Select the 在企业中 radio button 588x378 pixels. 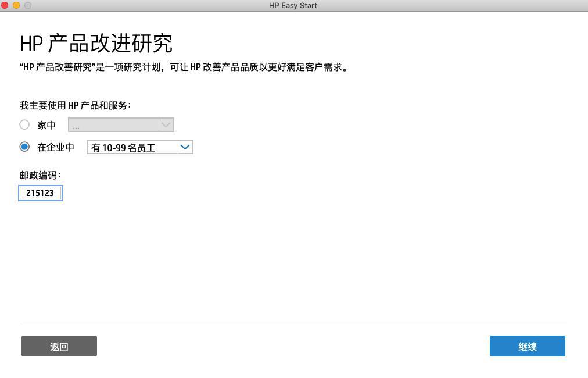point(24,147)
